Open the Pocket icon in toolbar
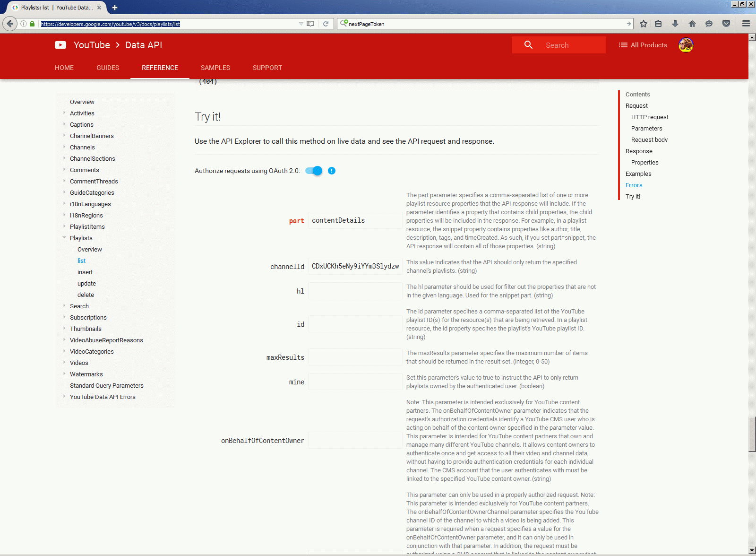 tap(726, 24)
